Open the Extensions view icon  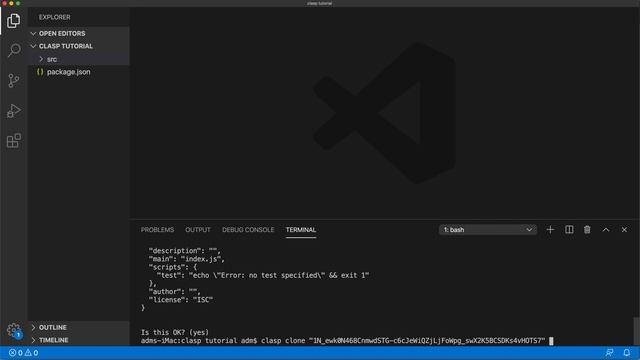(x=13, y=140)
